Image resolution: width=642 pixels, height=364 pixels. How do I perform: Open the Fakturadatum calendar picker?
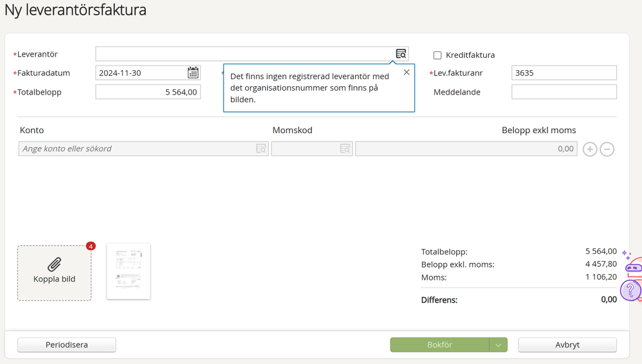[193, 73]
